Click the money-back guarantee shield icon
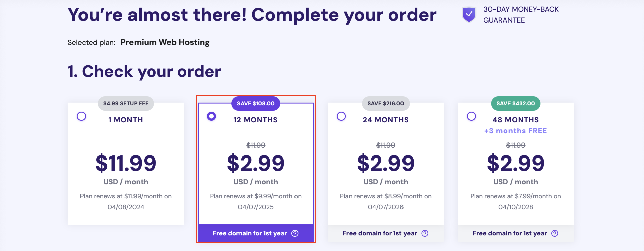Image resolution: width=644 pixels, height=251 pixels. tap(469, 15)
